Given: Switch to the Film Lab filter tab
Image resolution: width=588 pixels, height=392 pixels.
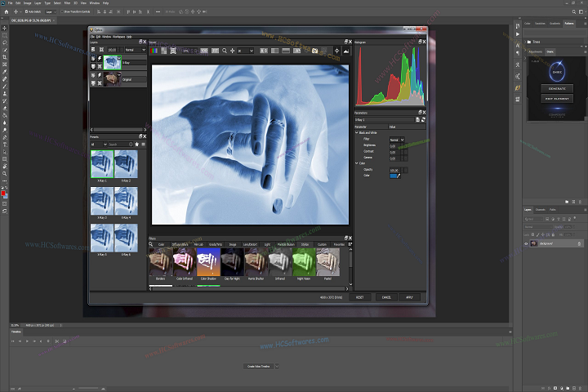Looking at the screenshot, I should click(x=198, y=244).
